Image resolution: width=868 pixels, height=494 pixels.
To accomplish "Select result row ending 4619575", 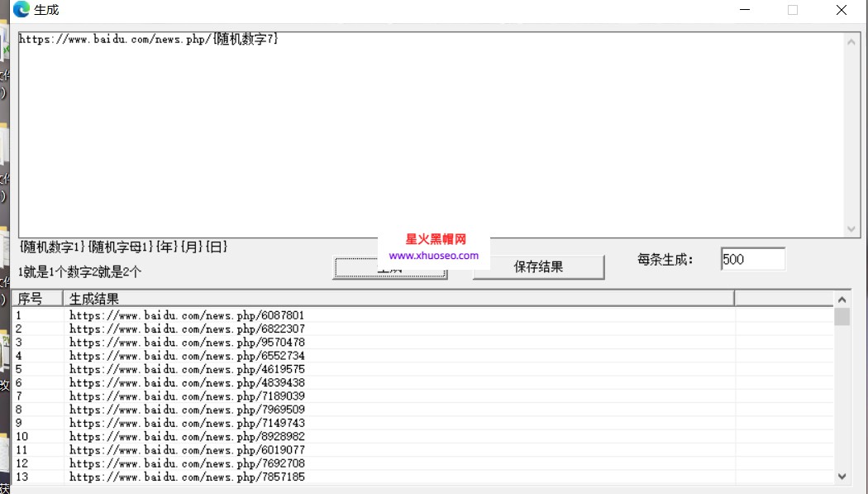I will point(423,369).
